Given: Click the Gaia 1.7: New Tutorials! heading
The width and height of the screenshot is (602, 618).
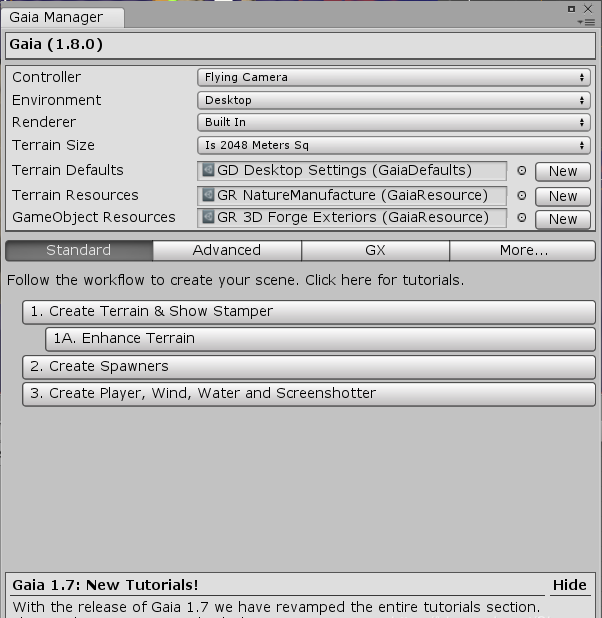Looking at the screenshot, I should click(x=105, y=585).
